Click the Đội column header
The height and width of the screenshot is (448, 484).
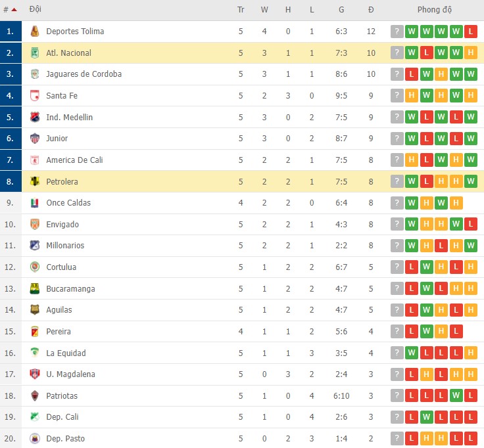(x=36, y=10)
